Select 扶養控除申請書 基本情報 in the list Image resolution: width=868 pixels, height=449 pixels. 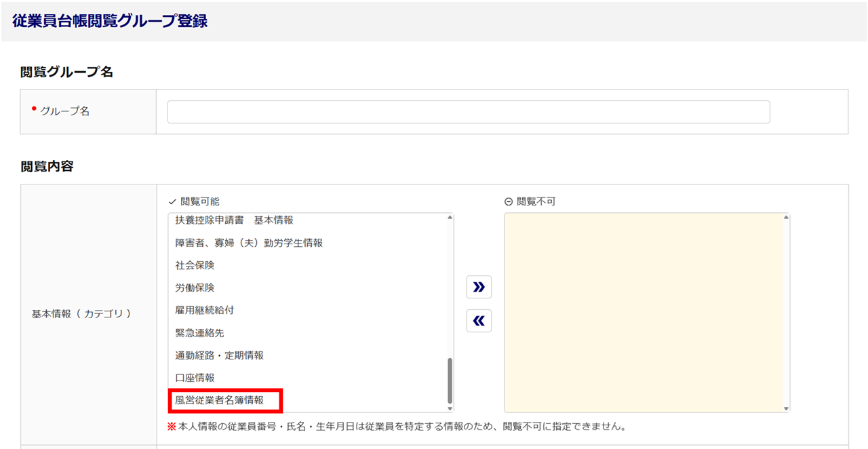pos(234,220)
